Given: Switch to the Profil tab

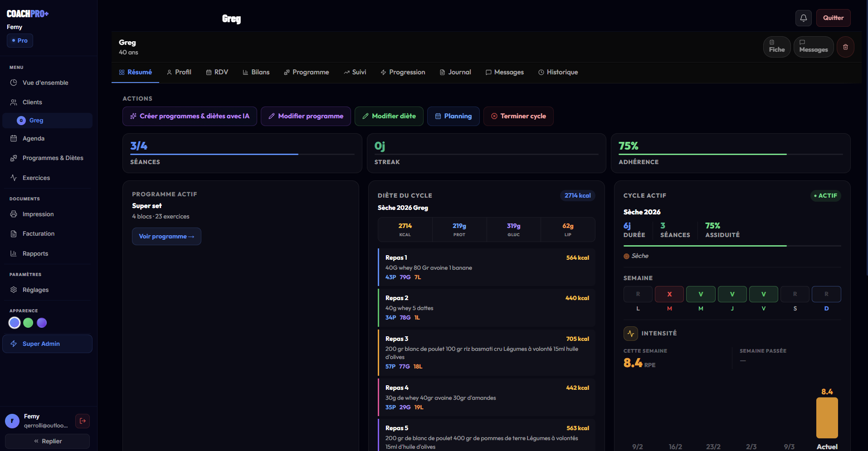Looking at the screenshot, I should (179, 73).
